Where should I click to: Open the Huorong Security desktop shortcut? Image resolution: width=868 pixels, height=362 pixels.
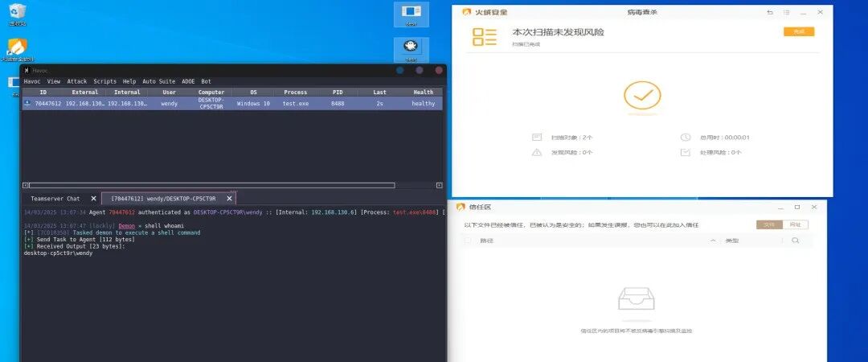click(x=18, y=50)
